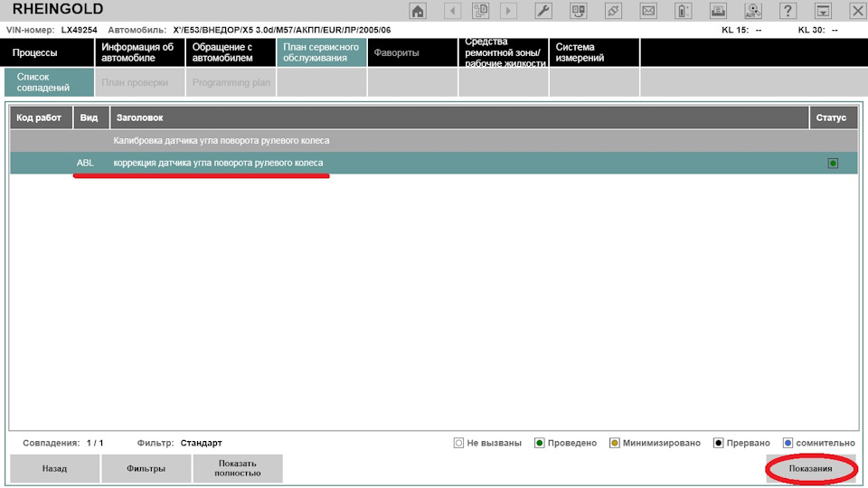Click the Назад button
868x488 pixels.
click(x=55, y=468)
